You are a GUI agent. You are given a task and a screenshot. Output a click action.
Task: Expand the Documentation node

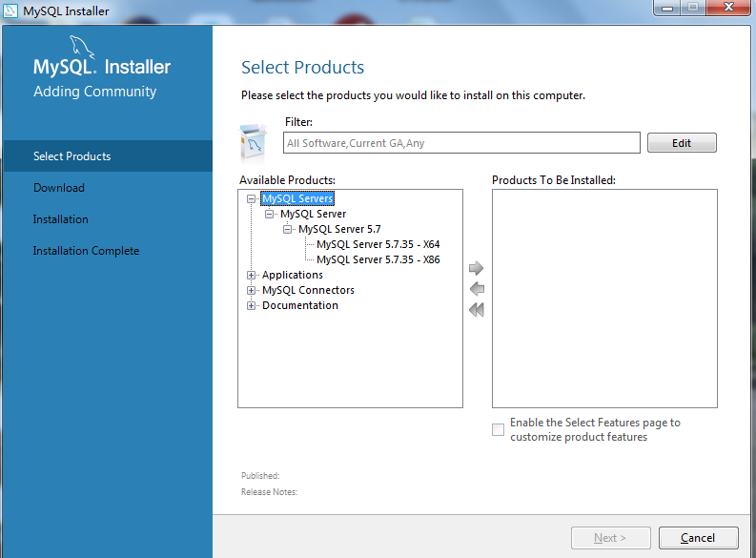(251, 306)
